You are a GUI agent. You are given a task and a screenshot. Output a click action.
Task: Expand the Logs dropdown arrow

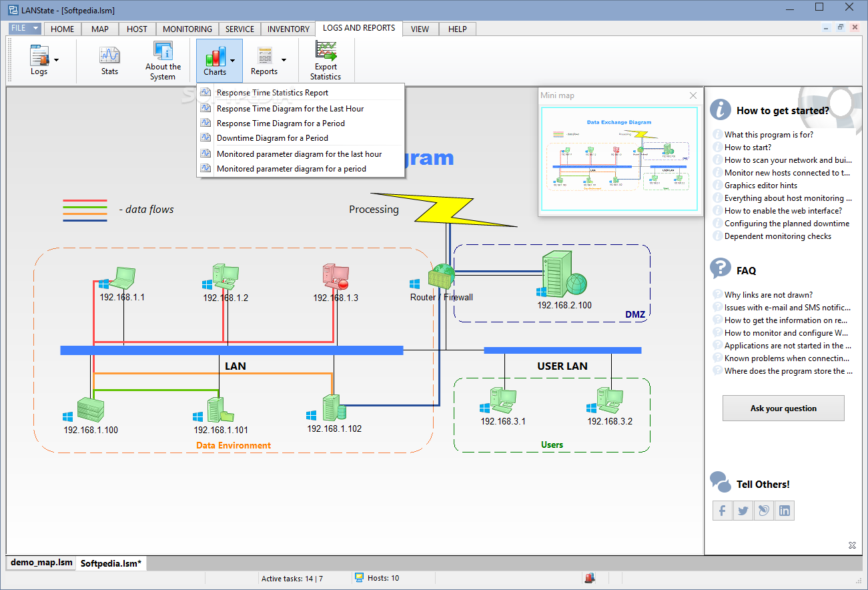(56, 60)
